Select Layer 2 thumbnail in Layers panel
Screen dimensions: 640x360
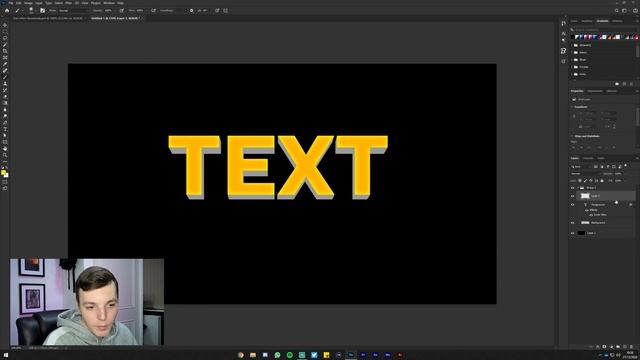click(585, 196)
